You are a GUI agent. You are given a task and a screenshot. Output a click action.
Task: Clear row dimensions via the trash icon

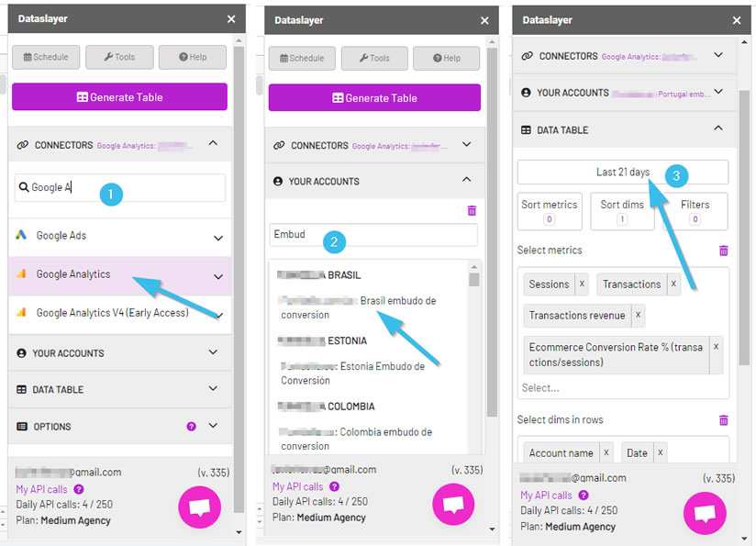723,420
